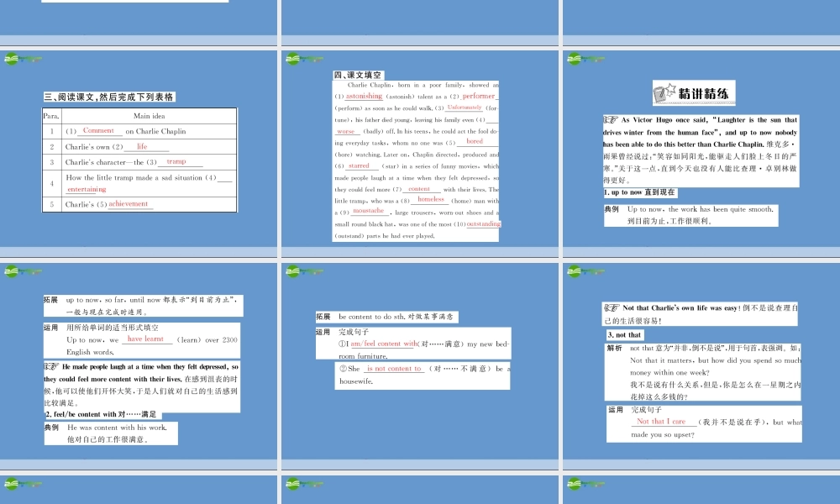The height and width of the screenshot is (504, 840).
Task: Click the red answer 'Not that I care'
Action: click(661, 422)
